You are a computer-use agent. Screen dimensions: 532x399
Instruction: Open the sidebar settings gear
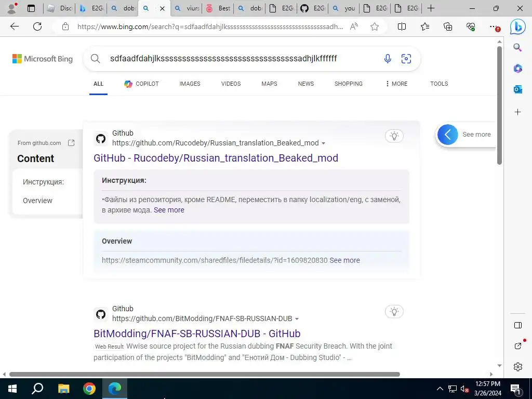point(518,367)
